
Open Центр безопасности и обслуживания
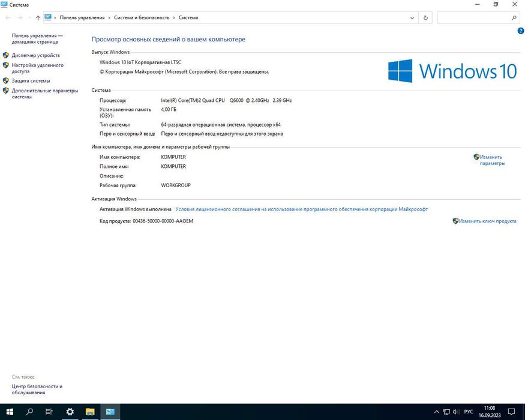coord(37,389)
